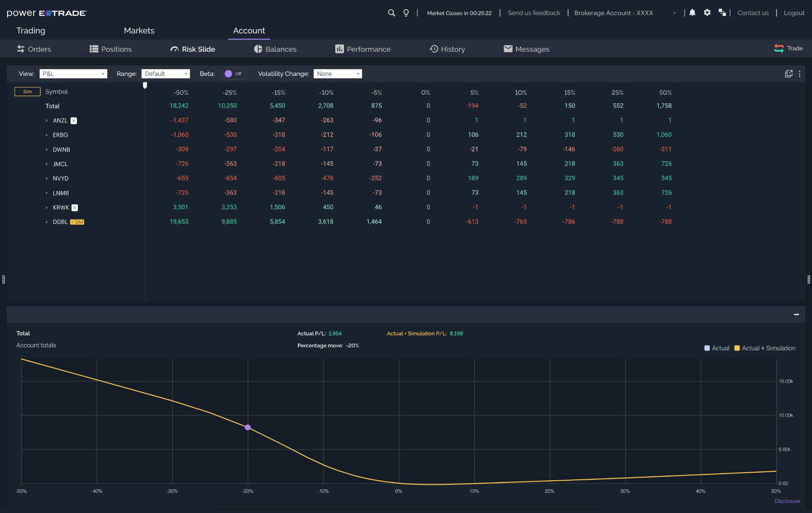
Task: Open the three-dot options menu
Action: point(799,74)
